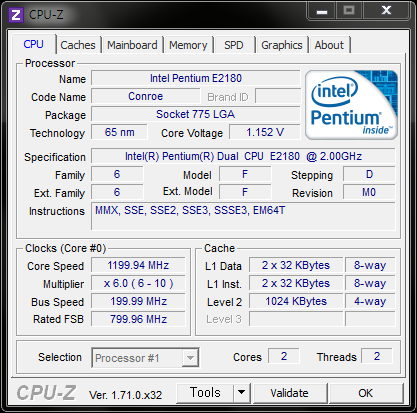Click the Socket 775 LGA package value
Viewport: 417px width, 413px height.
tap(196, 114)
